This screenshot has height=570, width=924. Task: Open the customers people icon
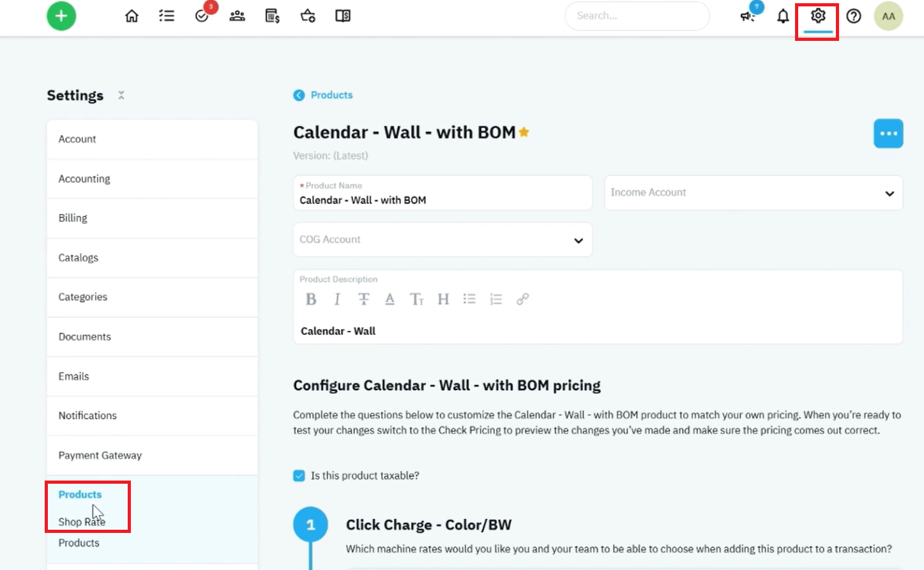tap(237, 16)
